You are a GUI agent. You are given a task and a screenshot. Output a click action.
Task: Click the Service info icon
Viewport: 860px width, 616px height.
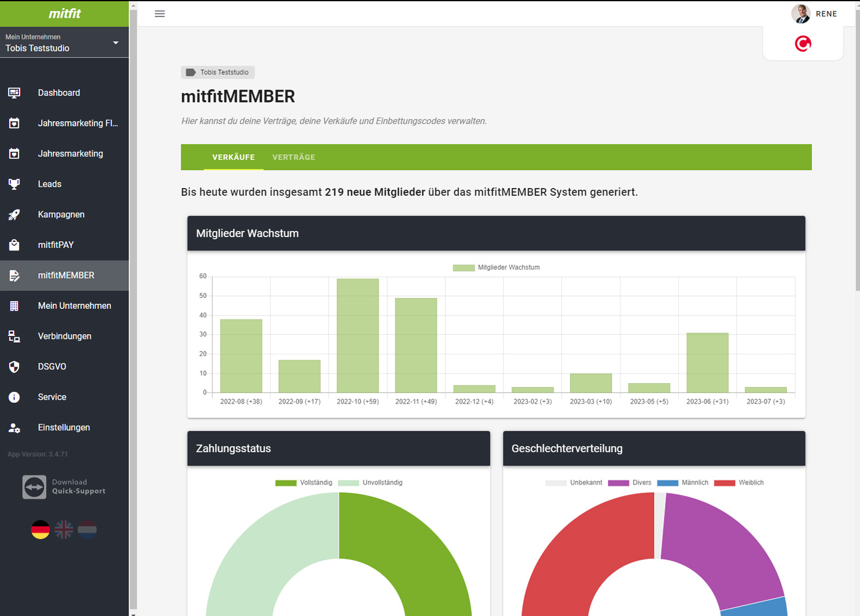coord(14,397)
